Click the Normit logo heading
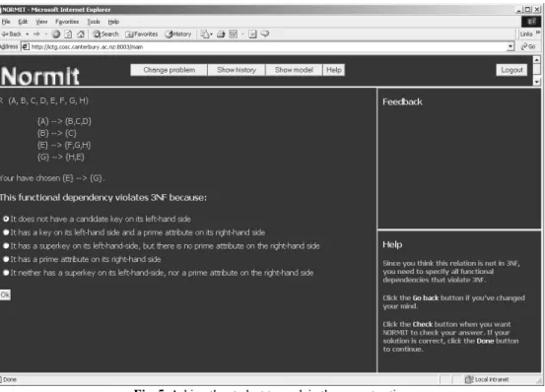Image resolution: width=545 pixels, height=392 pixels. click(x=39, y=76)
